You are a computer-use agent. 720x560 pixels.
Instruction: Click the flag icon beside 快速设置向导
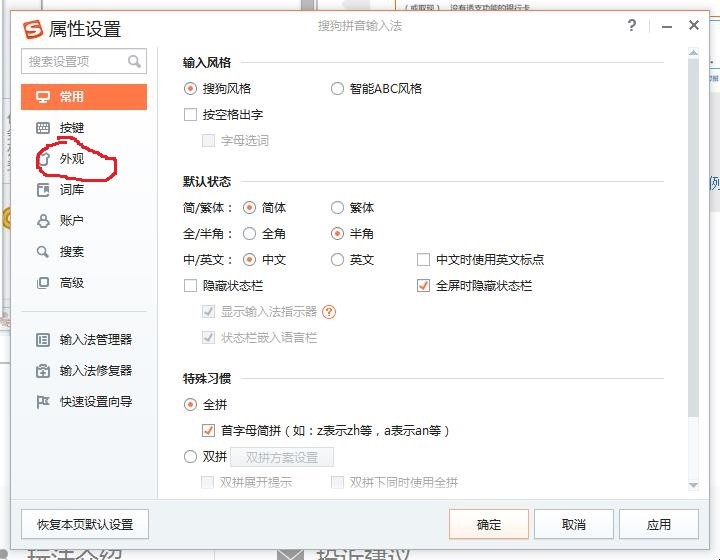pyautogui.click(x=43, y=402)
